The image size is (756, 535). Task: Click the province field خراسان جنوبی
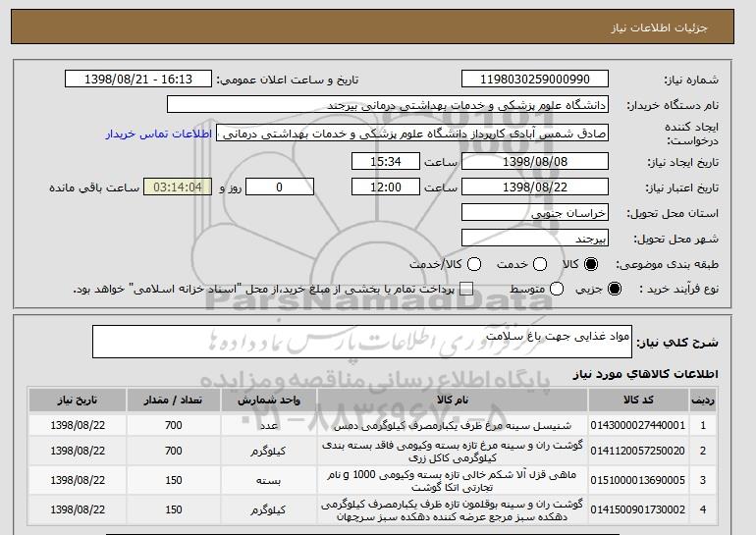click(x=535, y=213)
